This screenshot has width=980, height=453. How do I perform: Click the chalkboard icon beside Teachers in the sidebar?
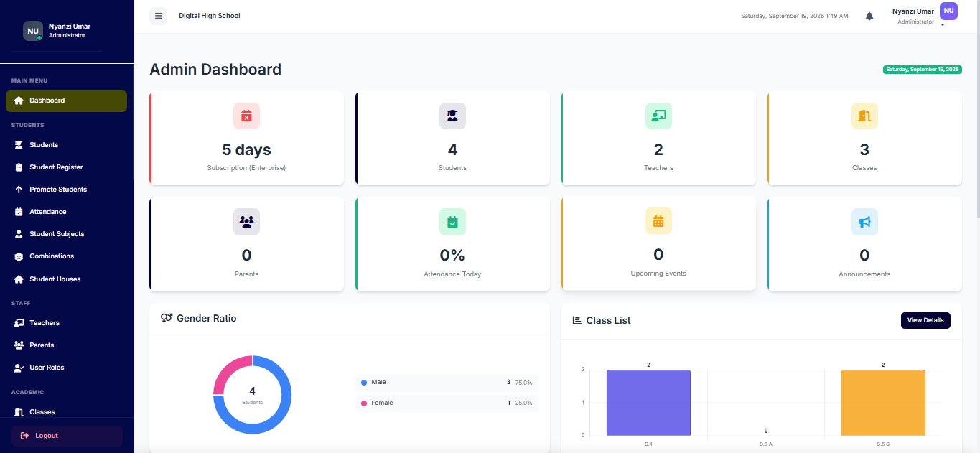tap(19, 323)
